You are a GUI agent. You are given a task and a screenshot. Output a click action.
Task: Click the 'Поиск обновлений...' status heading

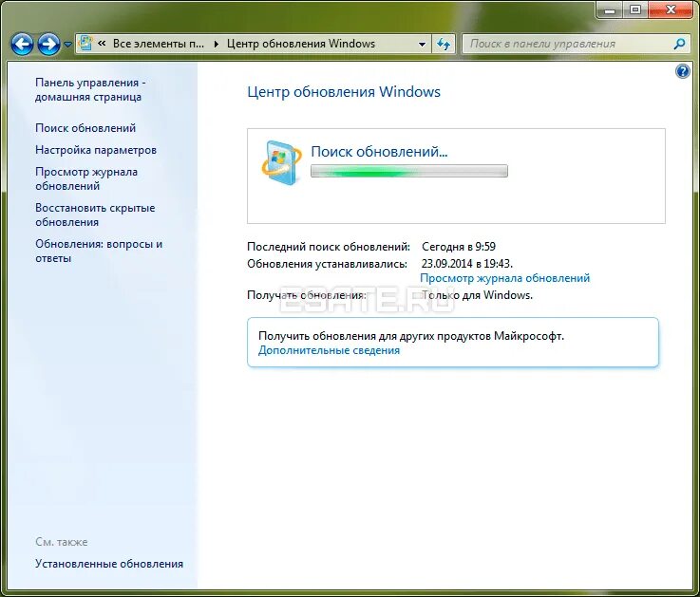coord(379,152)
